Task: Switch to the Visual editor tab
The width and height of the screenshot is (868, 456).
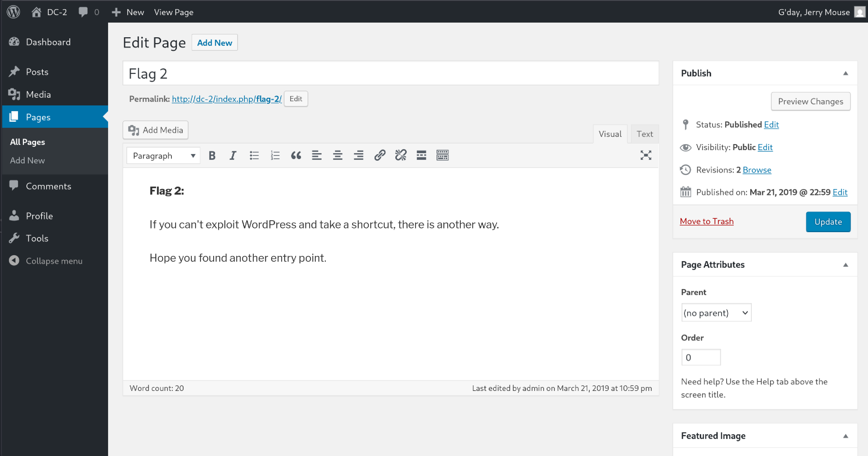Action: pos(610,134)
